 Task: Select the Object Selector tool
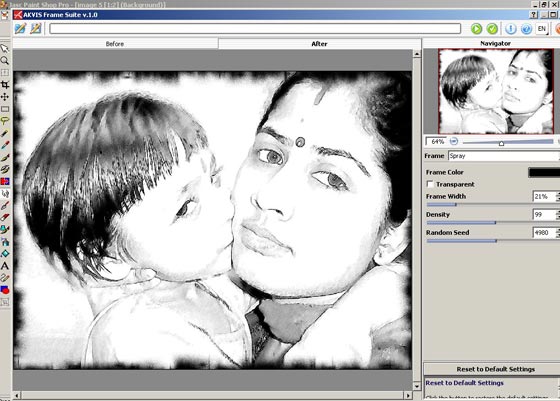(5, 302)
